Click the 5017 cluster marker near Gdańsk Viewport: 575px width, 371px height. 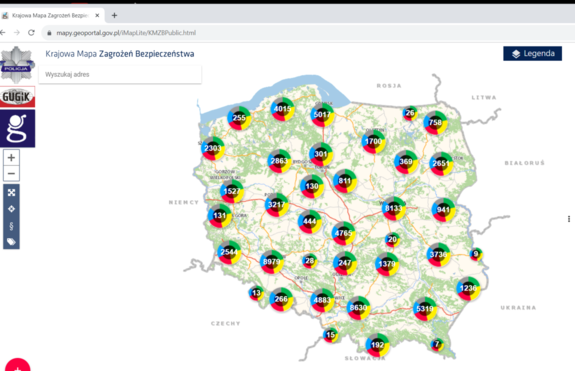(x=322, y=114)
